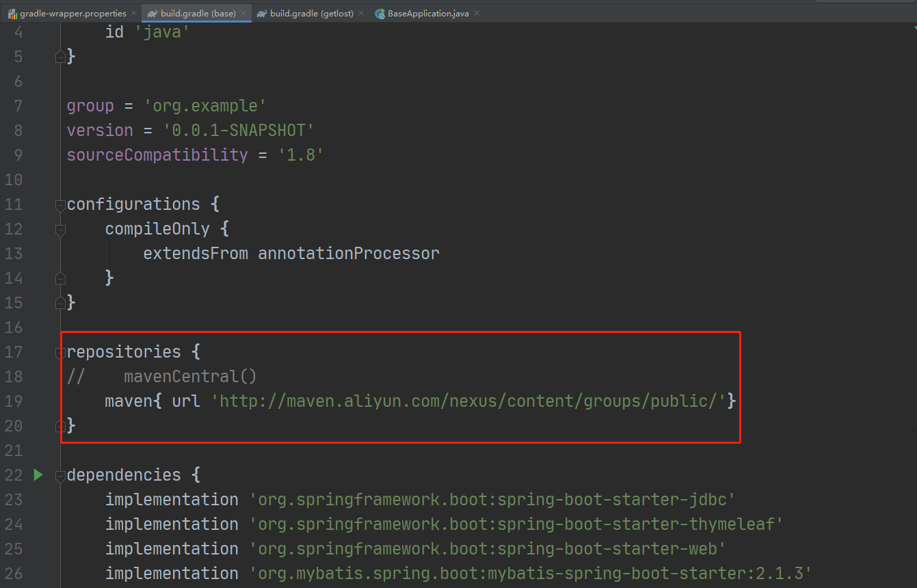Close the BaseApplication.java tab
Screen dimensions: 917x588
pos(477,13)
